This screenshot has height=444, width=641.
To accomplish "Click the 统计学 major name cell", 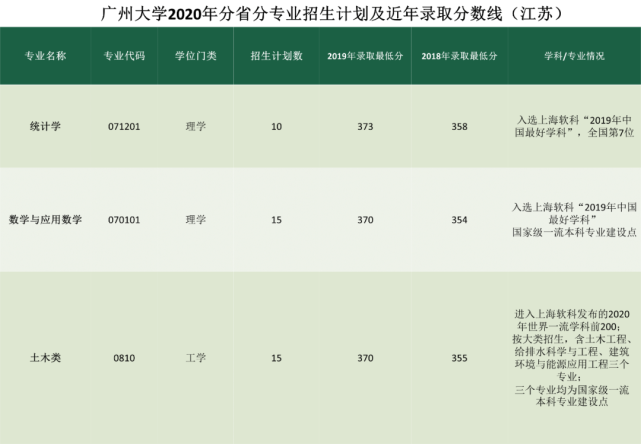I will tap(45, 126).
